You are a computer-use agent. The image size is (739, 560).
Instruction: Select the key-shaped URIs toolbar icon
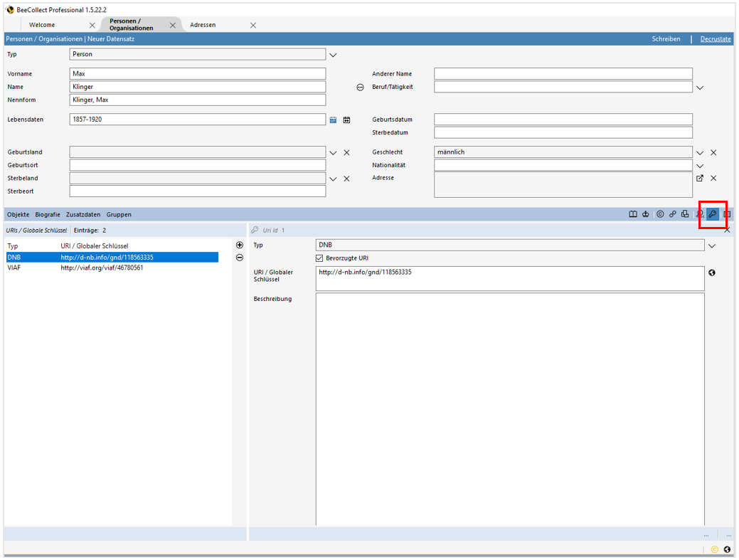pyautogui.click(x=712, y=214)
